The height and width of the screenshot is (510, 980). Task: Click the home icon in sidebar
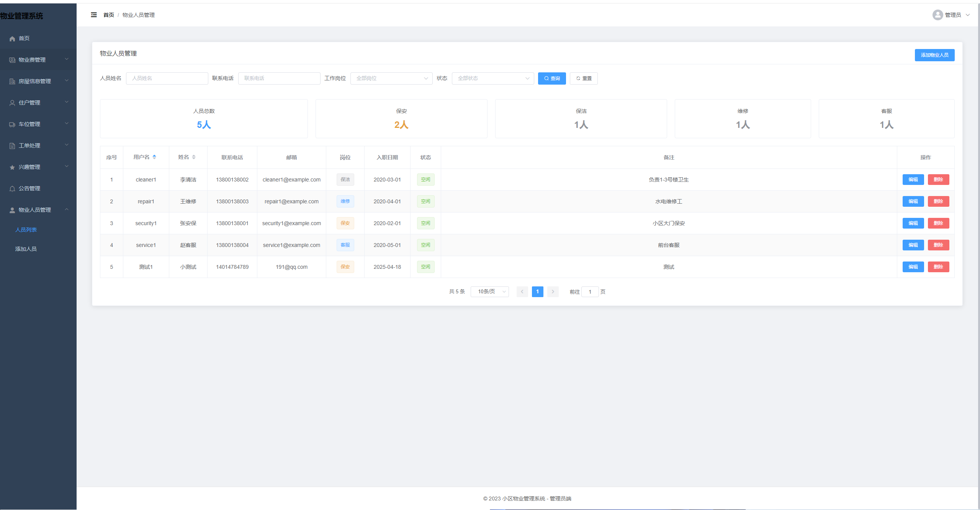(12, 39)
